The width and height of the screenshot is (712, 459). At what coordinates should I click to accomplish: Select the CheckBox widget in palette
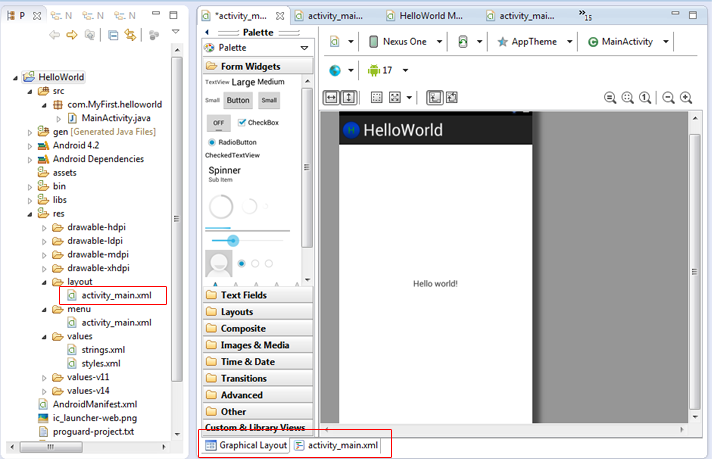[258, 123]
